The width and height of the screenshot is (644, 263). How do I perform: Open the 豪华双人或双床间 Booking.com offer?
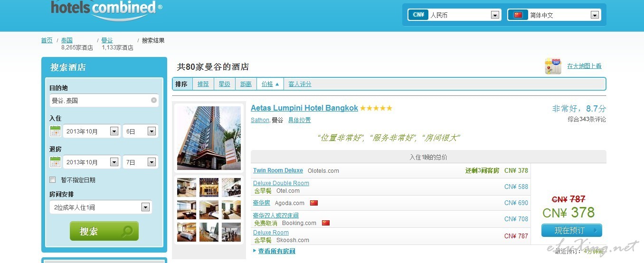[276, 216]
